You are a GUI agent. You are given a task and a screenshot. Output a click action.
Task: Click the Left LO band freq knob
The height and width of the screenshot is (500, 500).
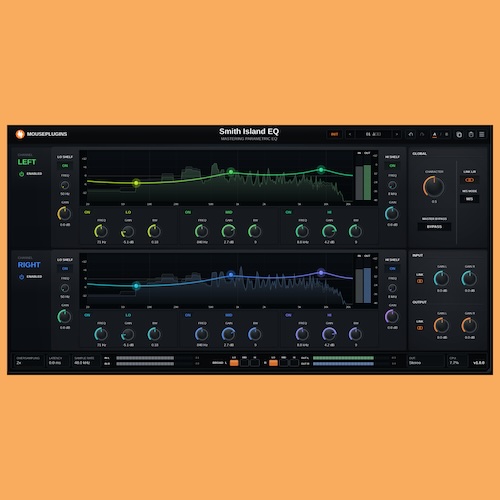point(101,231)
